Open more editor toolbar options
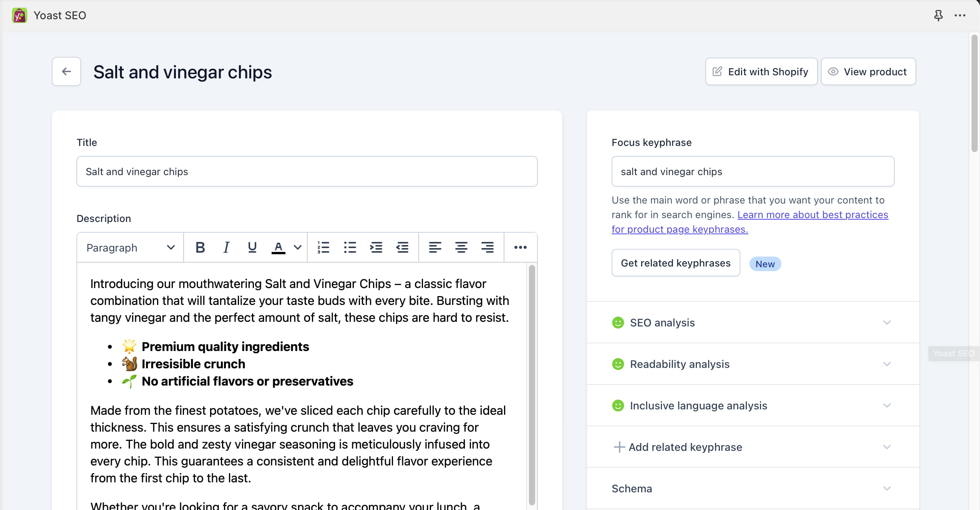The width and height of the screenshot is (980, 510). (x=521, y=247)
